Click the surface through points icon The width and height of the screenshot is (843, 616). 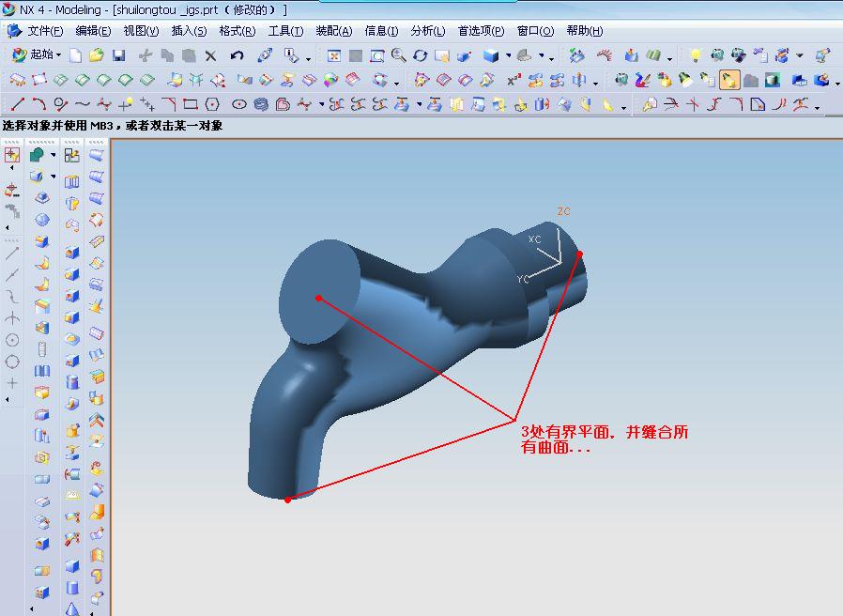point(17,80)
